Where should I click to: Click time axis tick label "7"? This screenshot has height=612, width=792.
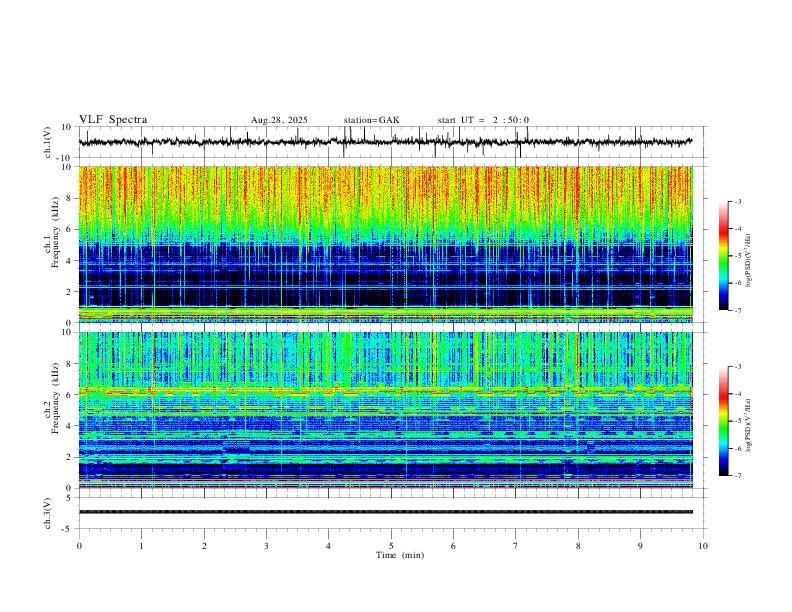(x=516, y=546)
